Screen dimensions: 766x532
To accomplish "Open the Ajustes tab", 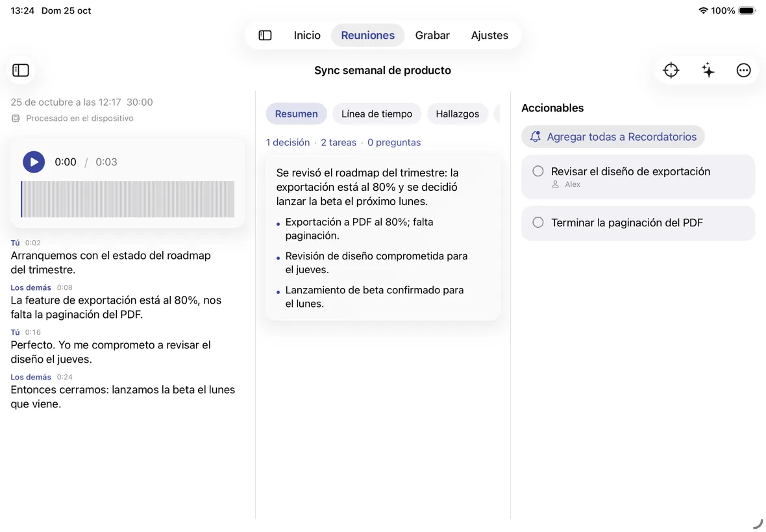I will [x=489, y=35].
